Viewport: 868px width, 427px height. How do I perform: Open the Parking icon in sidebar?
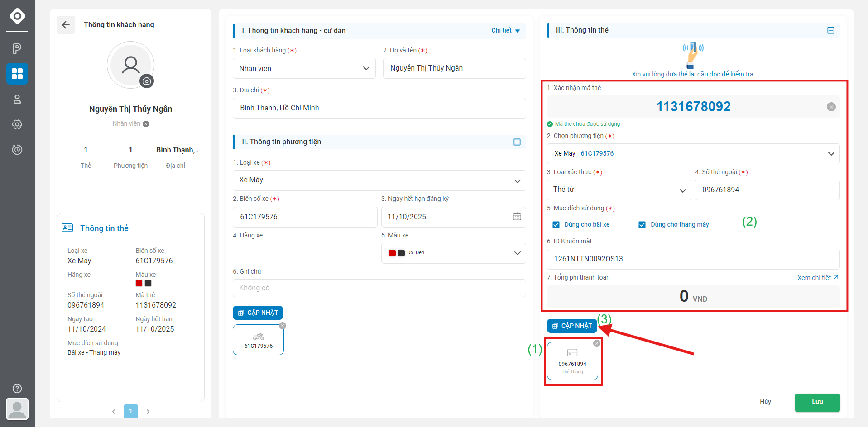tap(17, 48)
